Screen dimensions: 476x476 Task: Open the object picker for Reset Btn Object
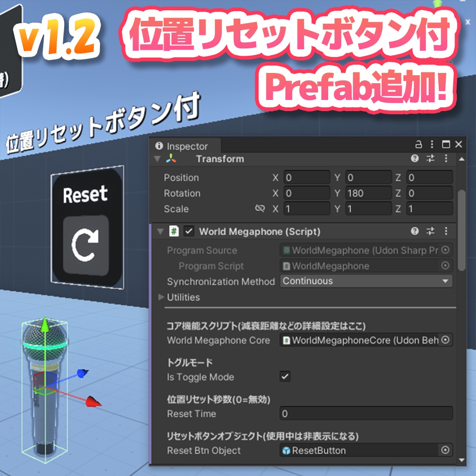(x=445, y=450)
